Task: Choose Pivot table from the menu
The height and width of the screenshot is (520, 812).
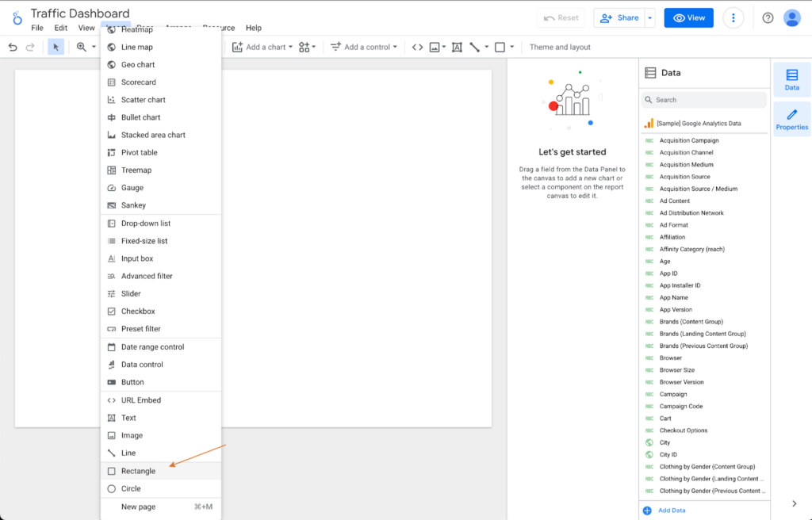Action: pyautogui.click(x=161, y=152)
